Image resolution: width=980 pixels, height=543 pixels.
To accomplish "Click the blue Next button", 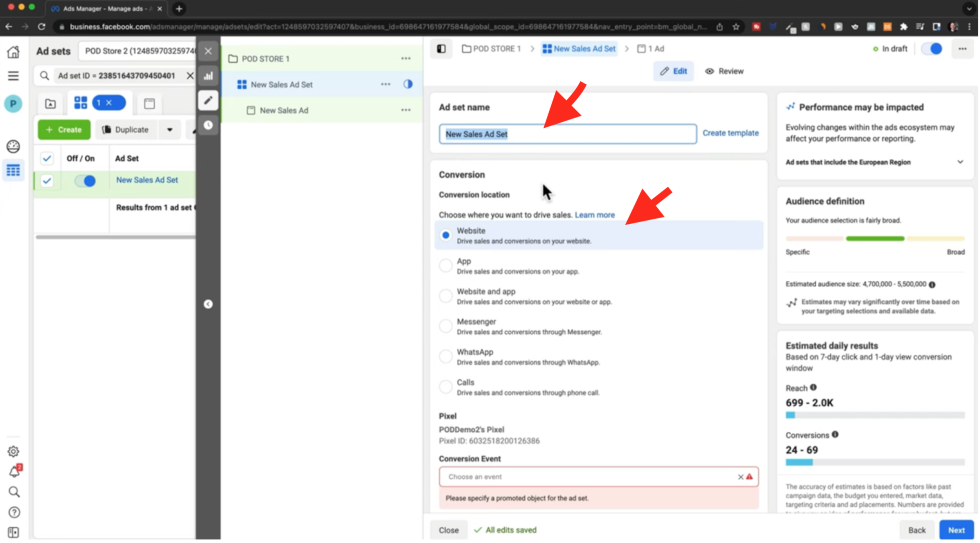I will click(956, 530).
